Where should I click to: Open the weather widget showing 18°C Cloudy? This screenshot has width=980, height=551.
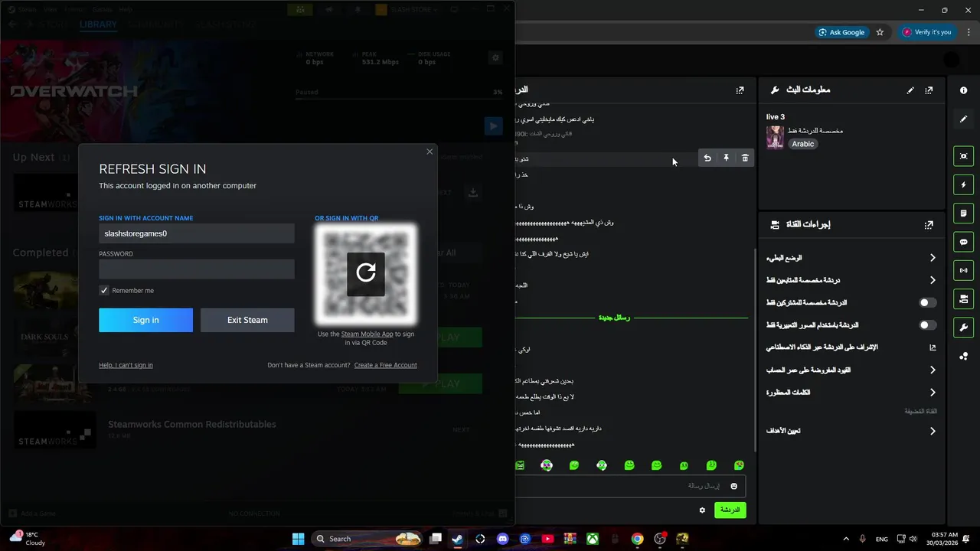point(28,539)
